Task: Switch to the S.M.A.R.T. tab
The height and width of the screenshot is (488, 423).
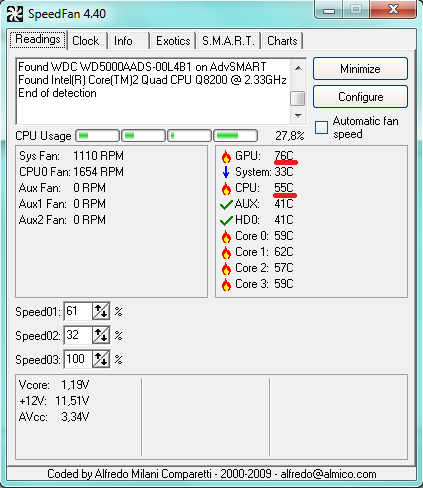Action: pyautogui.click(x=228, y=41)
